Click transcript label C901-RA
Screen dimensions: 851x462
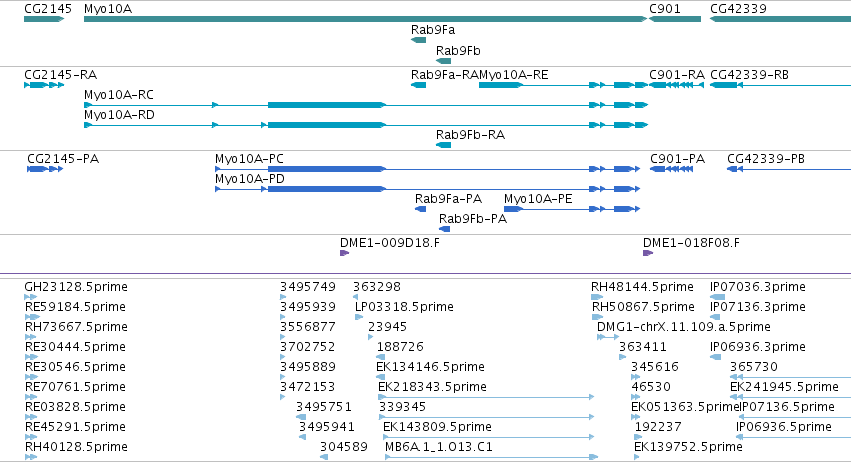(677, 75)
